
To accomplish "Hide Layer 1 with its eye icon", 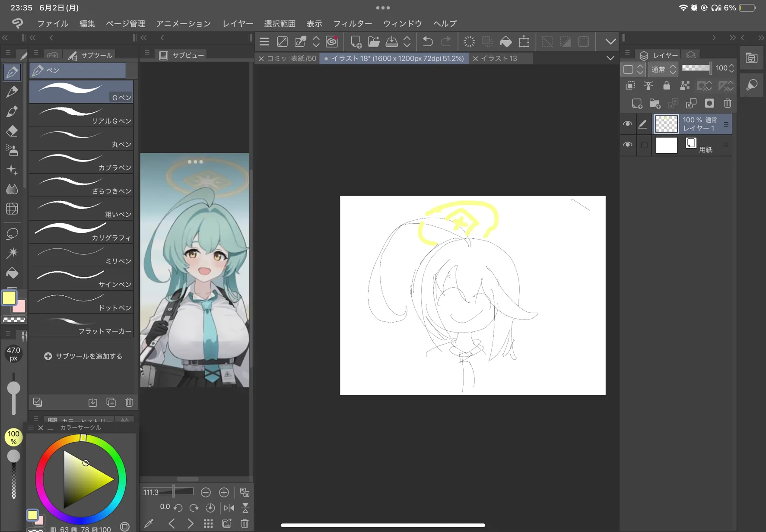I will click(627, 124).
